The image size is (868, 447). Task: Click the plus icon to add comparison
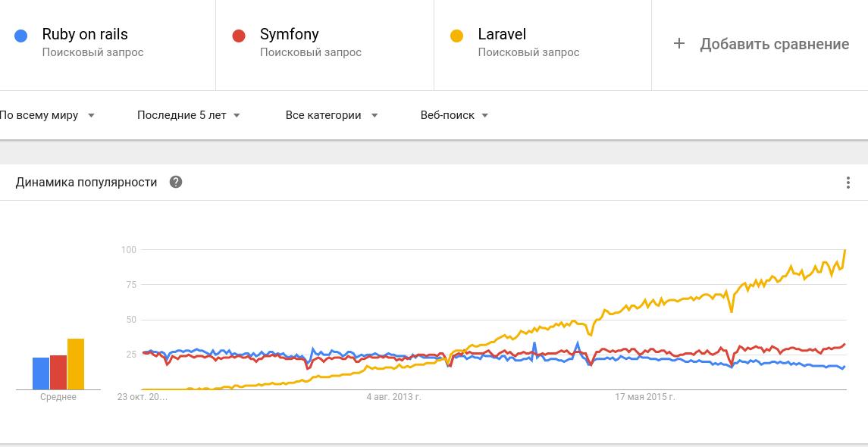click(x=679, y=44)
